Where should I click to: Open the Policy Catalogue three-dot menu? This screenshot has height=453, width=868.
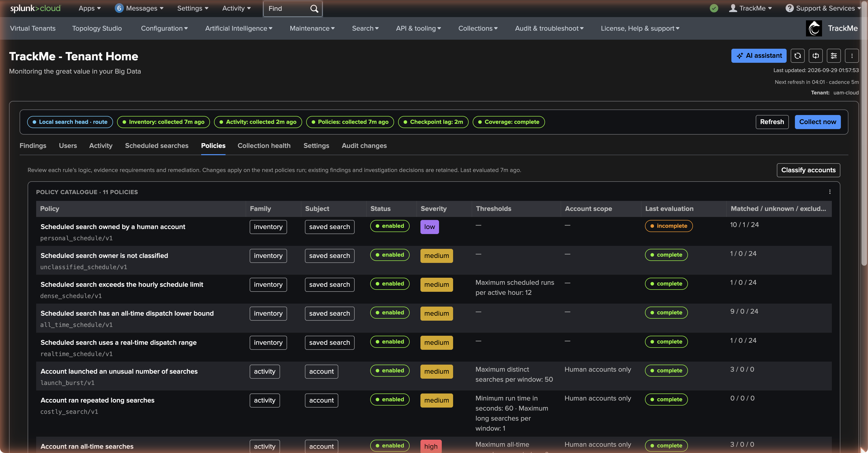pos(830,192)
